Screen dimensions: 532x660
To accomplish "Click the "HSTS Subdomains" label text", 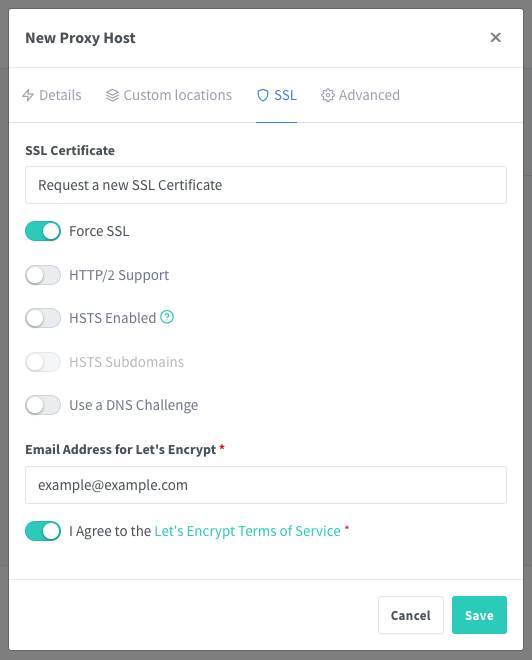I will 126,362.
